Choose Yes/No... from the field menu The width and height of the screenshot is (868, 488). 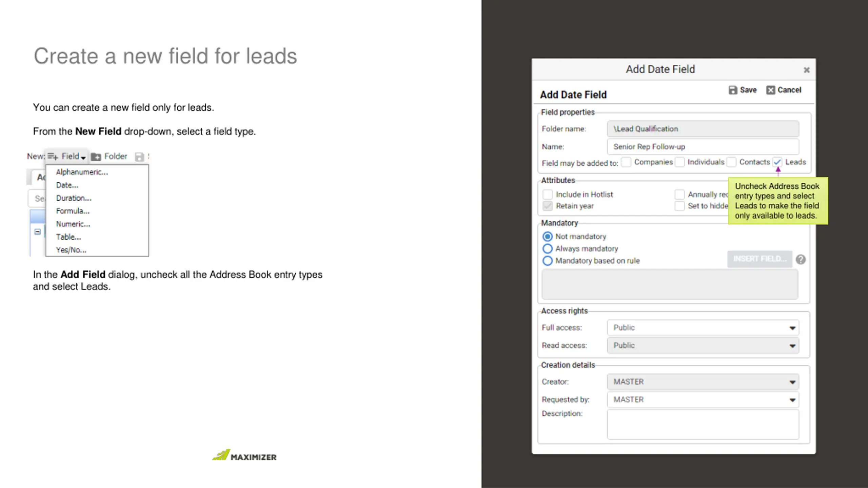71,250
